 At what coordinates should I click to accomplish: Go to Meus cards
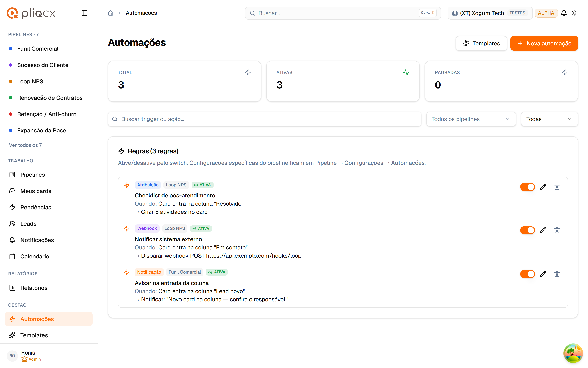49,191
